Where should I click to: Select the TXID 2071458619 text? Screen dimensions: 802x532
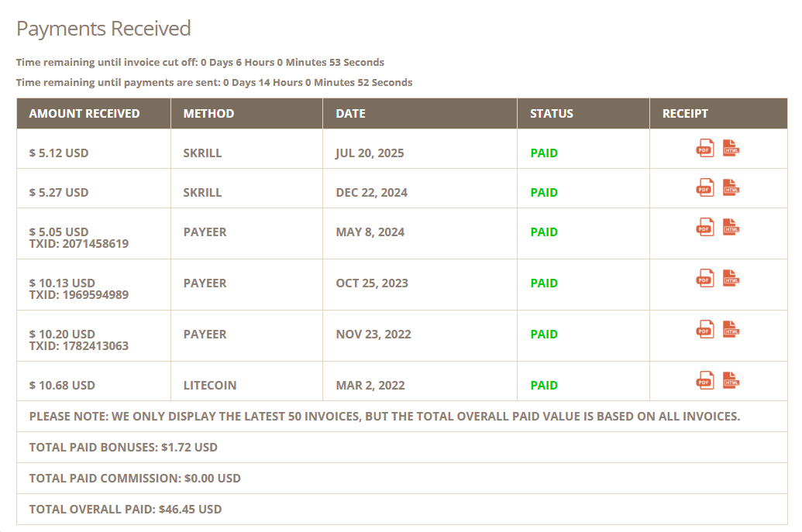point(79,244)
